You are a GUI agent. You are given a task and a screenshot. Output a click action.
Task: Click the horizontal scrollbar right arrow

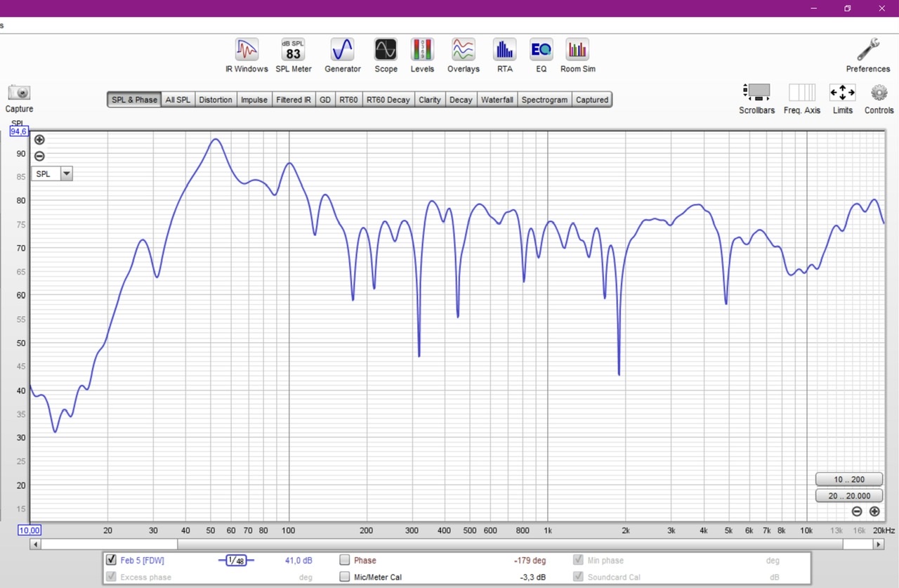click(878, 544)
